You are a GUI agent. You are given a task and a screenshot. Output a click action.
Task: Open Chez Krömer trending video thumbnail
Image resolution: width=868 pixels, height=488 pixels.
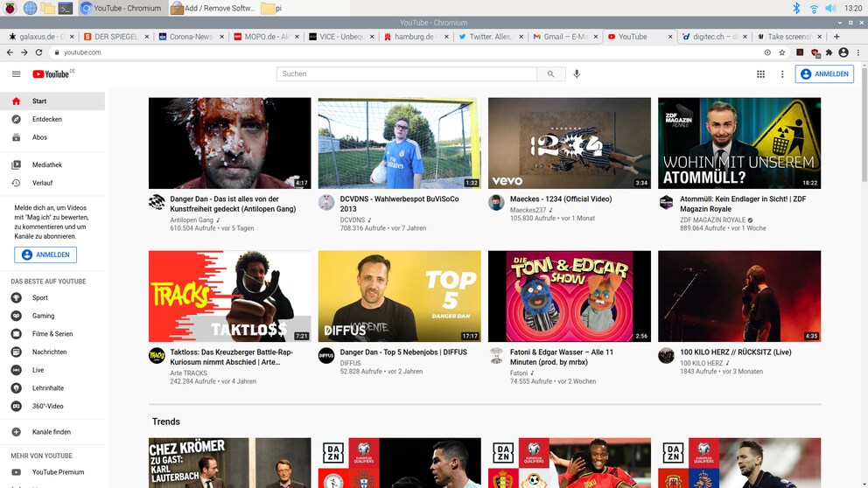[230, 463]
